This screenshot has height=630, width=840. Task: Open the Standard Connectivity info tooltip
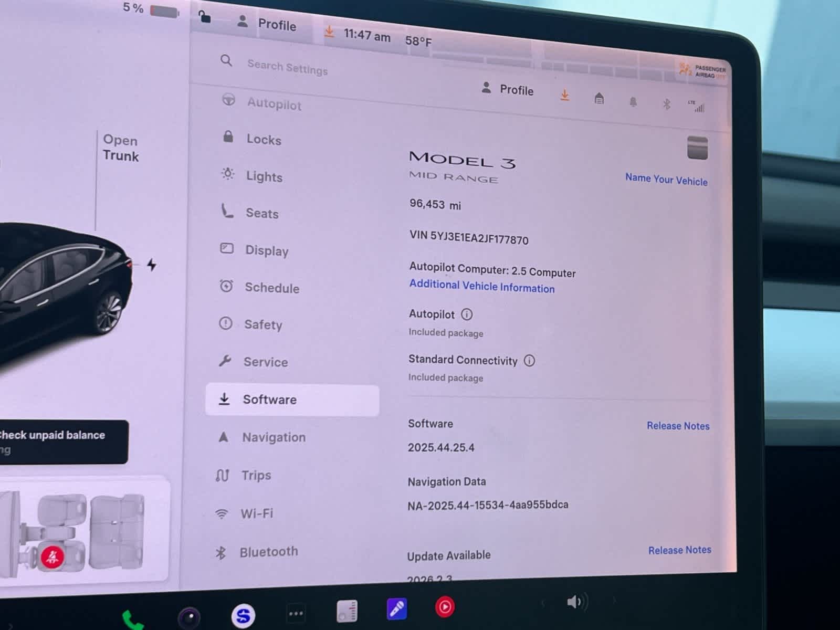point(530,361)
